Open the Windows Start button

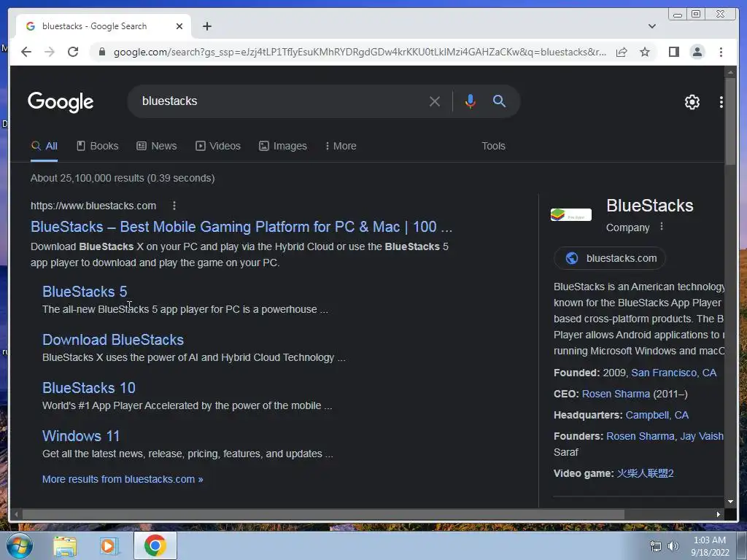pyautogui.click(x=20, y=545)
